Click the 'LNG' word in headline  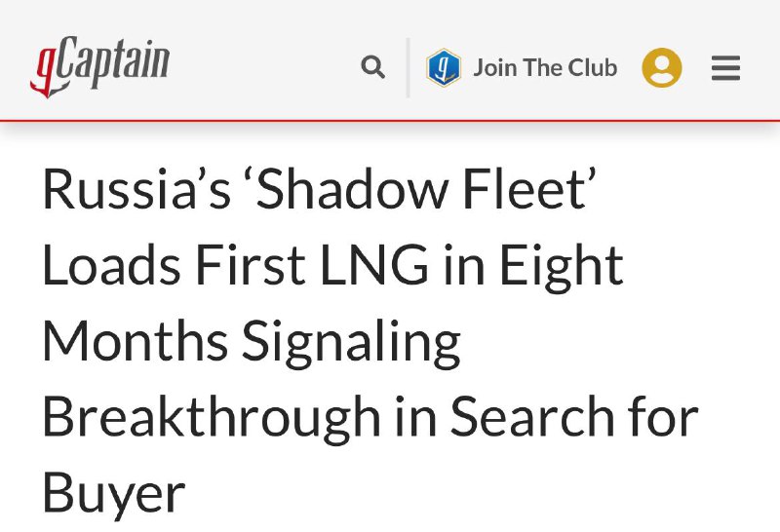374,265
